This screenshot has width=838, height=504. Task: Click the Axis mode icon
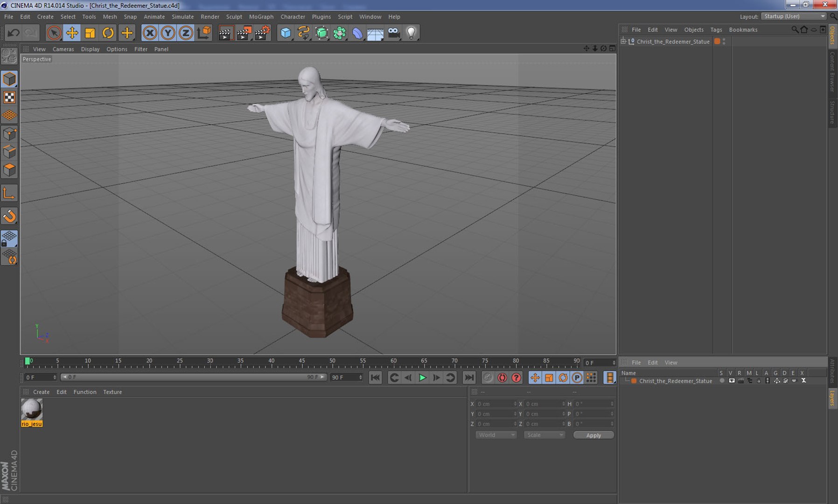tap(9, 193)
